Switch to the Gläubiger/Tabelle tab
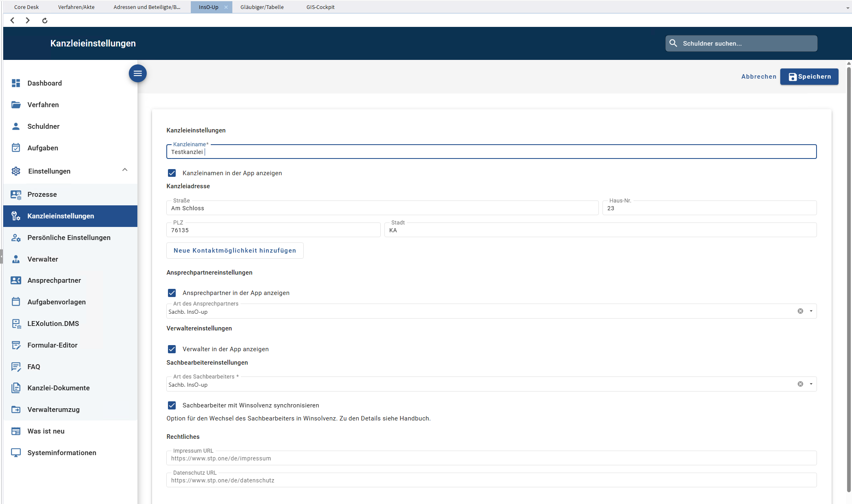Screen dimensions: 852x504 [x=262, y=7]
